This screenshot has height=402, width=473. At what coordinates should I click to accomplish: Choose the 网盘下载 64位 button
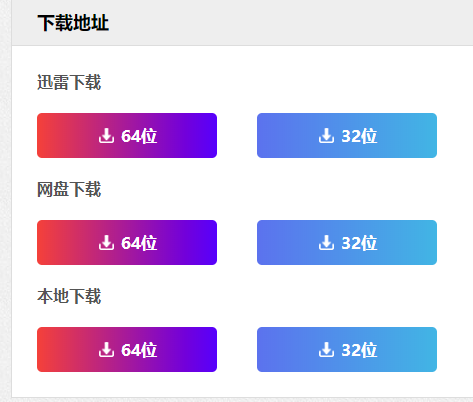127,242
